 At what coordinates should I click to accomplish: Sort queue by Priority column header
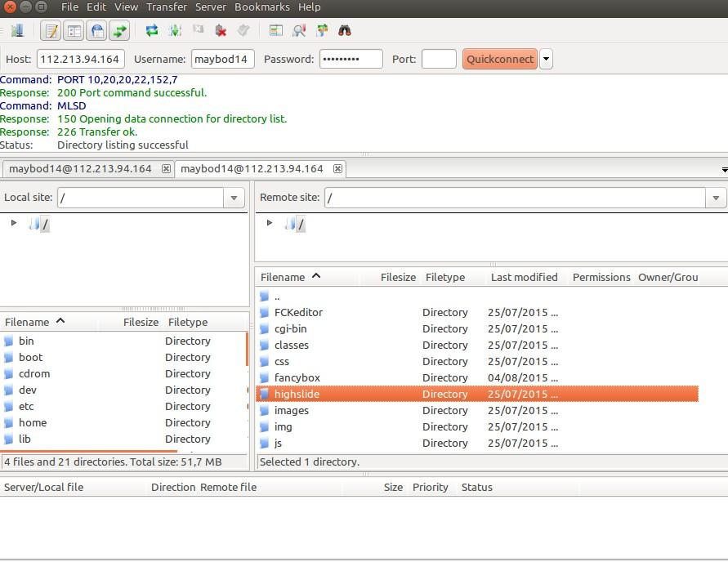coord(430,488)
